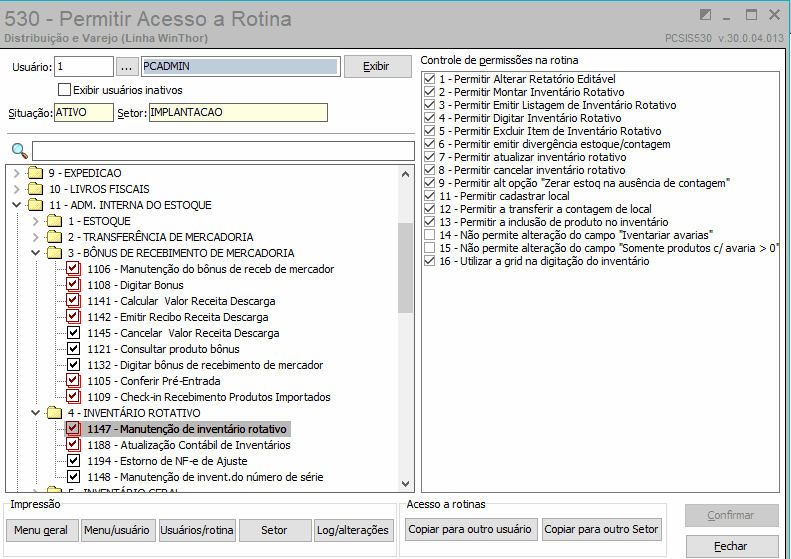Click folder icon of 10 - LIVROS FISCAIS

coord(35,189)
